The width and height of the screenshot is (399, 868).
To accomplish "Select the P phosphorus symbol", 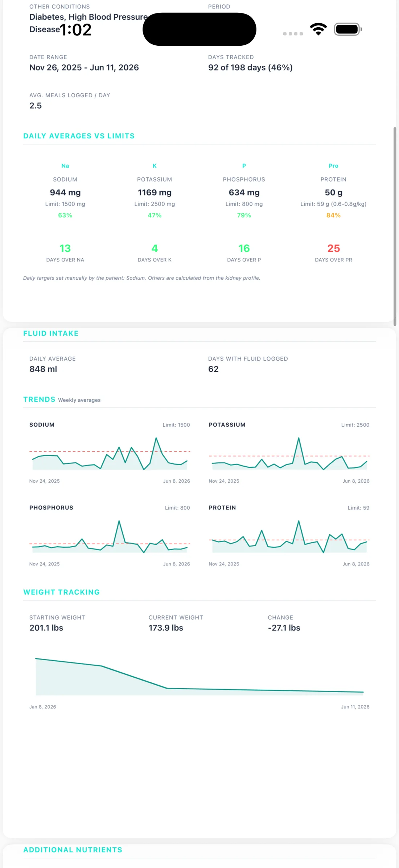I will coord(244,166).
